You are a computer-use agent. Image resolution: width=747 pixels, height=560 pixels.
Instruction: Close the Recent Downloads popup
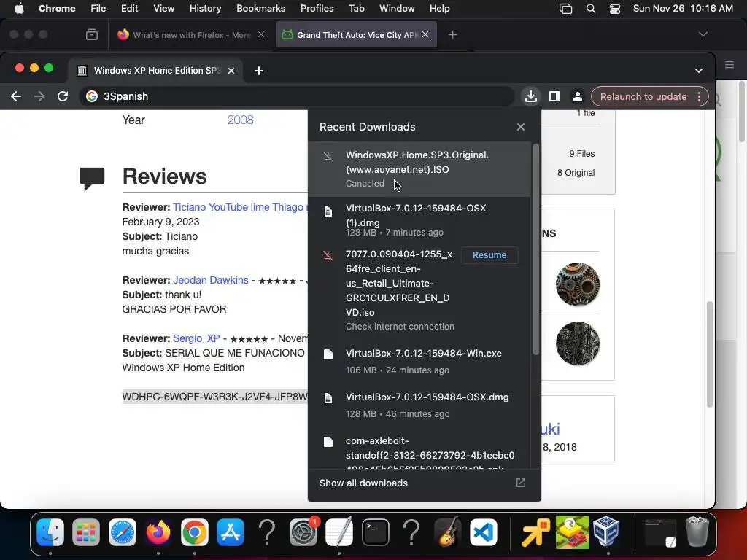521,127
